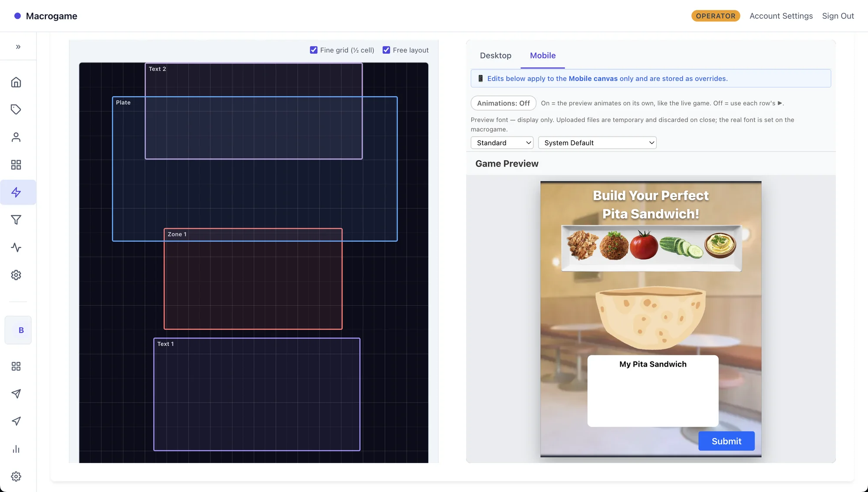
Task: Click the Mobile canvas overrides info banner
Action: click(x=651, y=79)
